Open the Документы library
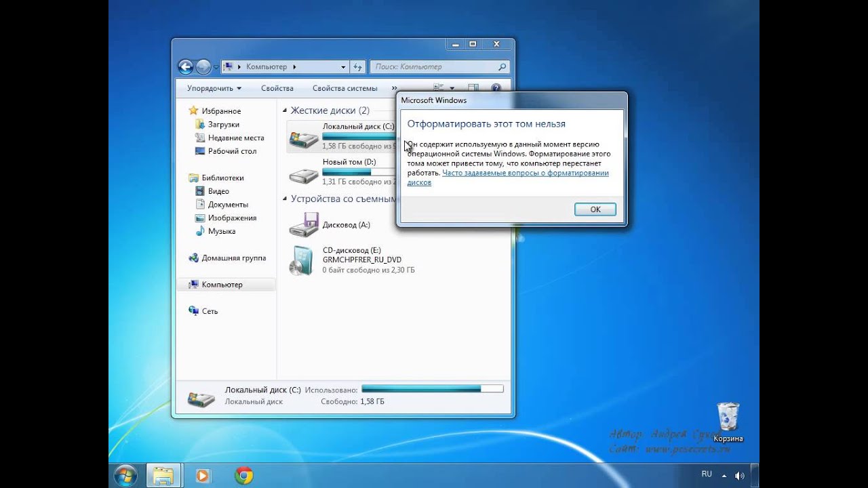 pyautogui.click(x=228, y=205)
